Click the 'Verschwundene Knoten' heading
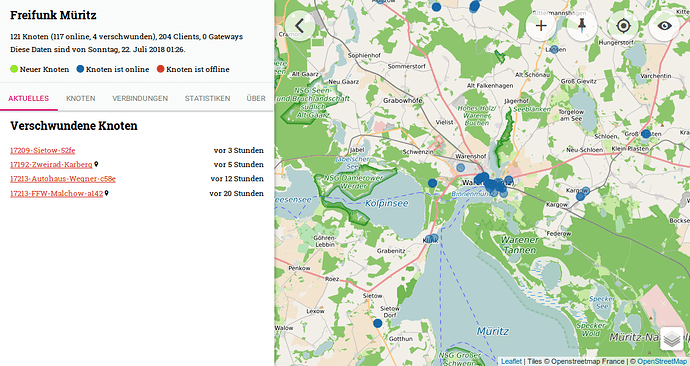Image resolution: width=690 pixels, height=366 pixels. (74, 126)
